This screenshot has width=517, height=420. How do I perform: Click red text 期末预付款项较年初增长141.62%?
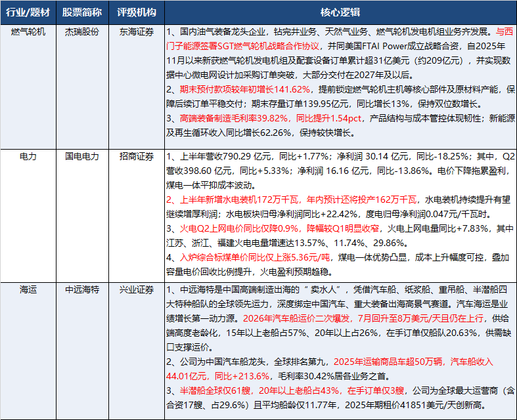pos(244,89)
